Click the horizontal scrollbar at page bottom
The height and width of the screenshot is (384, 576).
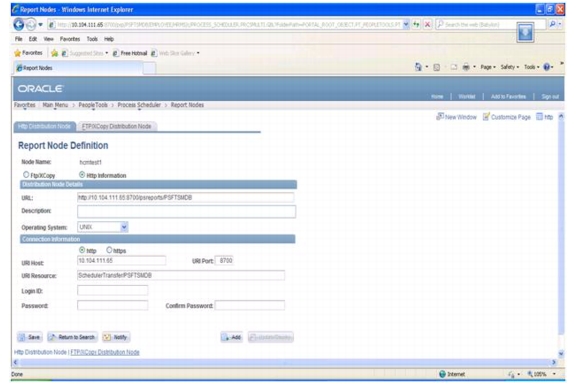pos(285,362)
